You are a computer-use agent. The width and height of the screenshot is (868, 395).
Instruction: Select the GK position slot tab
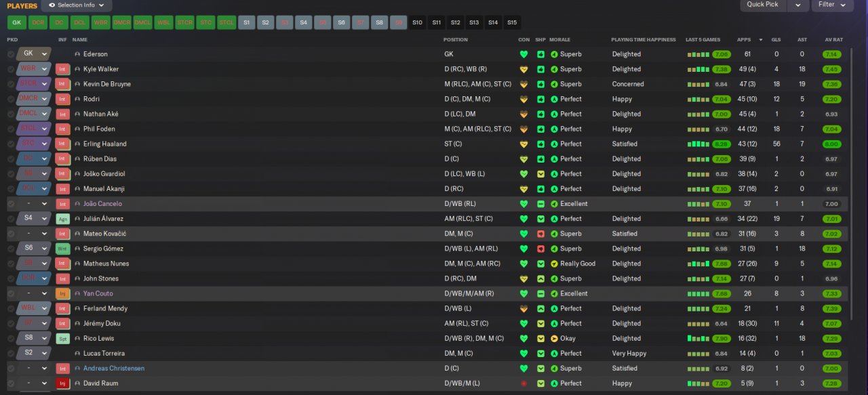[16, 22]
